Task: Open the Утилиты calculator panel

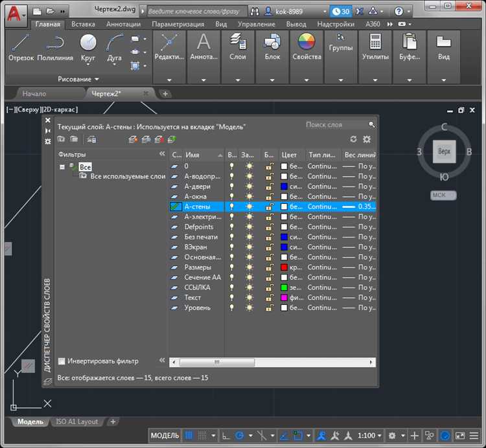Action: [375, 47]
